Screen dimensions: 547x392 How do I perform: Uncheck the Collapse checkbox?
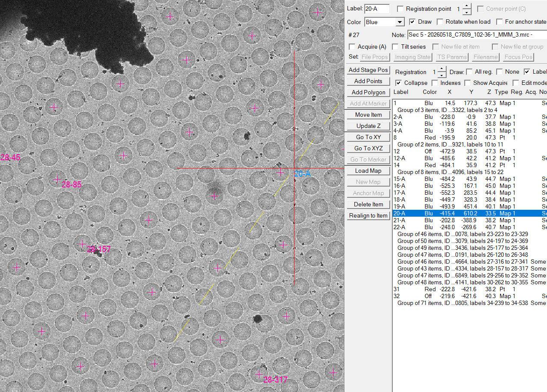click(398, 83)
